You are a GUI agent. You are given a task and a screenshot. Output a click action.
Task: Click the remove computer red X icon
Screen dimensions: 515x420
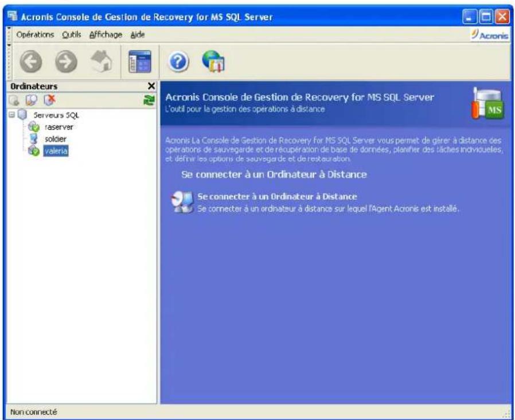coord(49,100)
